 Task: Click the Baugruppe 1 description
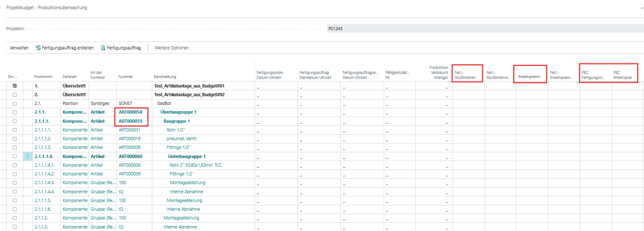[x=177, y=121]
